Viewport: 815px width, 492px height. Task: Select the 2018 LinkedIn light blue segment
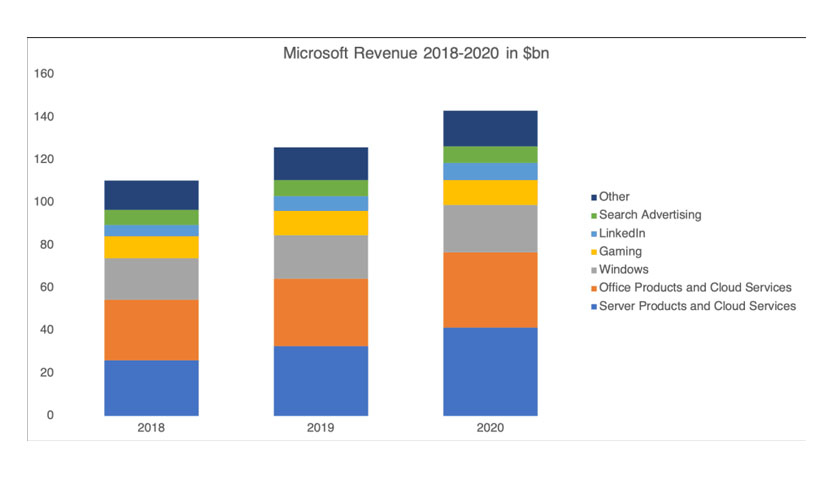tap(151, 231)
